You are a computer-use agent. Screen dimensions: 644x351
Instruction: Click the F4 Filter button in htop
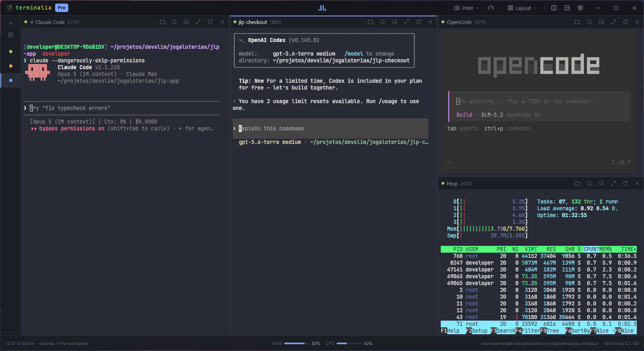pos(528,331)
